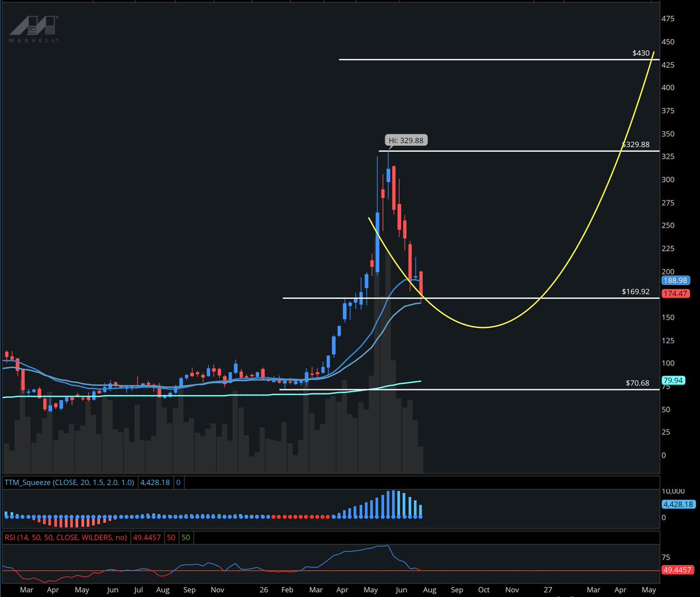Click the 10,000 squeeze axis label
The image size is (700, 597).
(674, 490)
